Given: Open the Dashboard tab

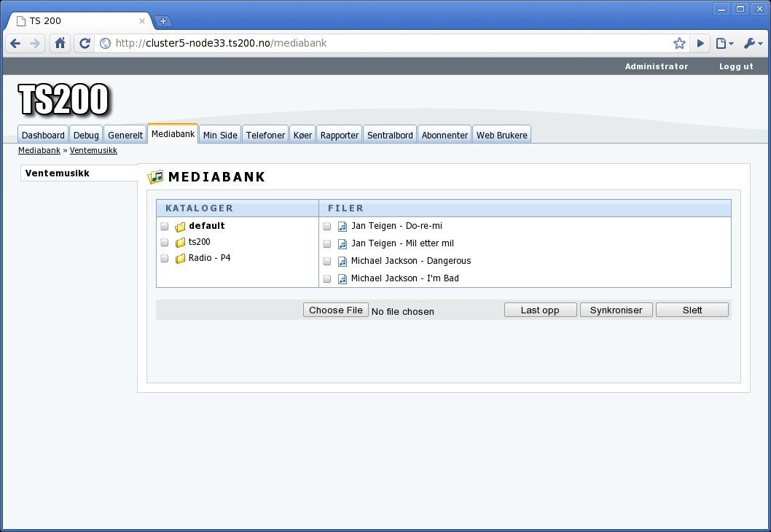Looking at the screenshot, I should [43, 135].
